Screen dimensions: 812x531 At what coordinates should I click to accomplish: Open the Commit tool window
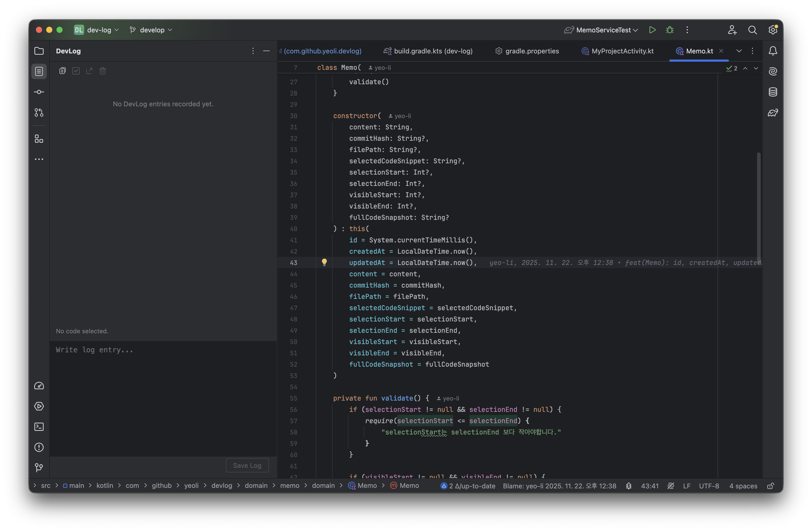[x=39, y=92]
